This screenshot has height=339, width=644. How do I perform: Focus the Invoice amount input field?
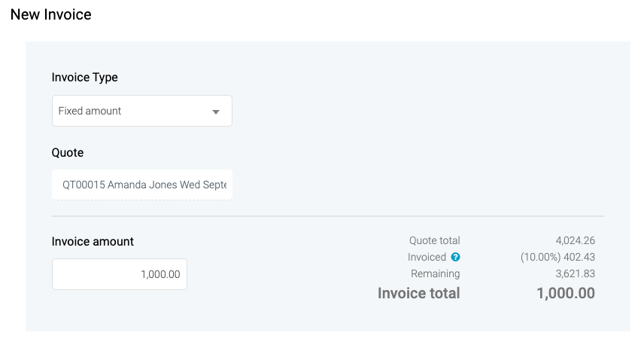pyautogui.click(x=119, y=274)
